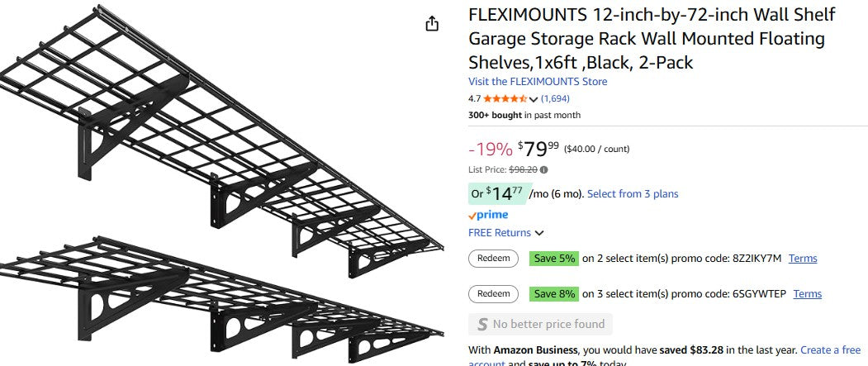
Task: Click the green Save 8% badge
Action: point(554,293)
